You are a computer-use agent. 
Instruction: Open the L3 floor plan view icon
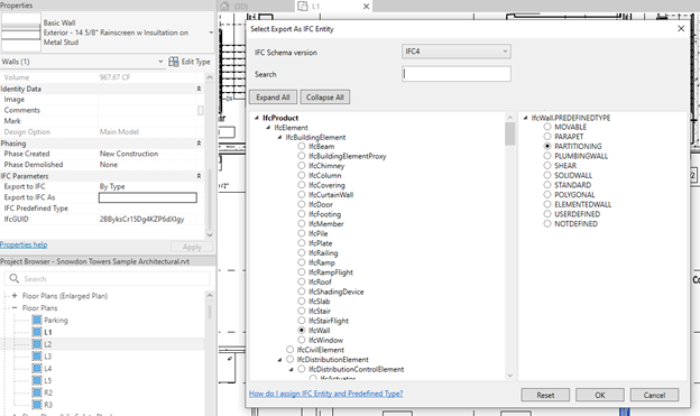pyautogui.click(x=36, y=356)
